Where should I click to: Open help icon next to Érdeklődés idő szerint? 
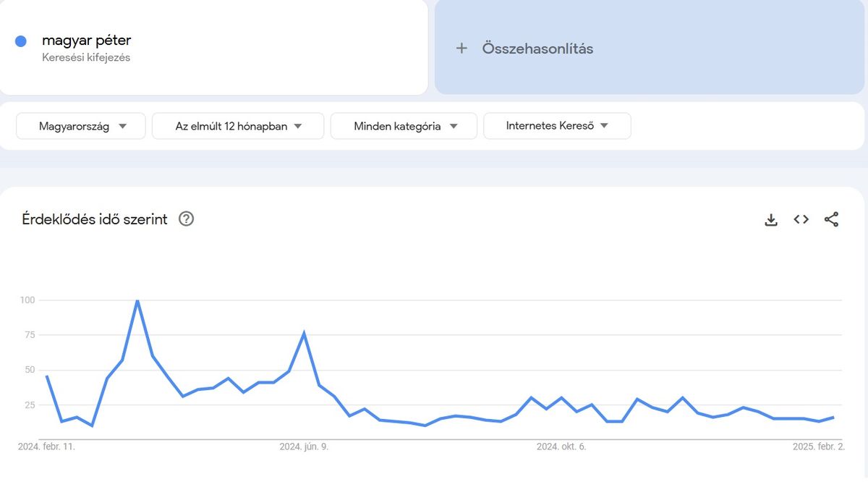click(186, 219)
